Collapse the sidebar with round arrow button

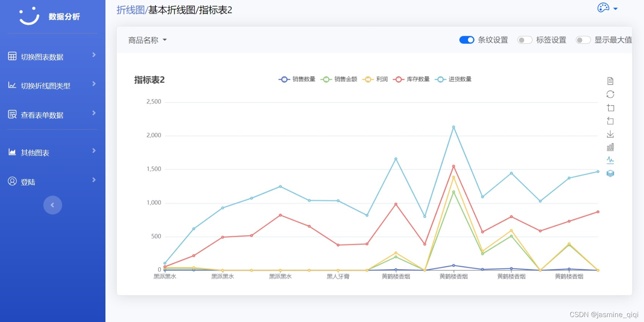[x=53, y=205]
